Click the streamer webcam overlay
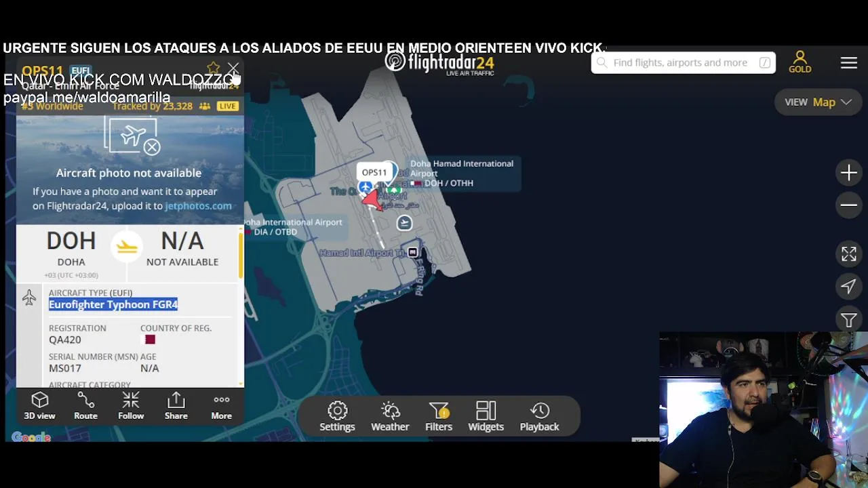The height and width of the screenshot is (488, 868). coord(764,409)
